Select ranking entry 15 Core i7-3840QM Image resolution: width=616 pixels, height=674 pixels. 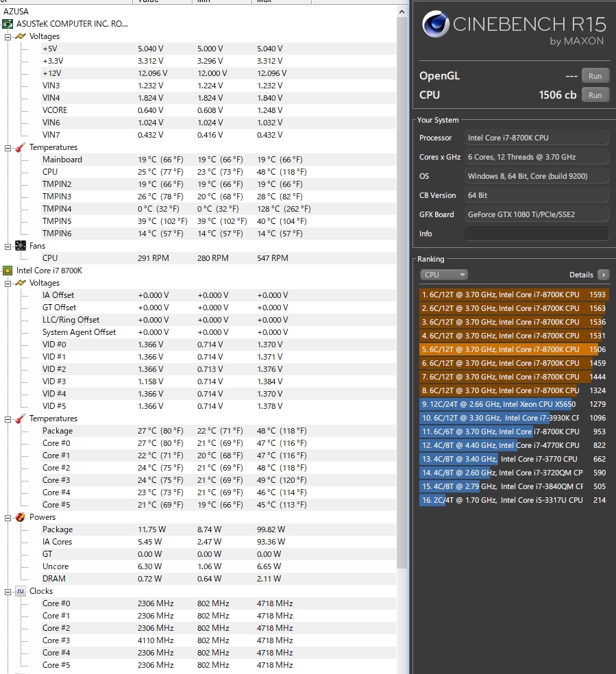tap(514, 486)
